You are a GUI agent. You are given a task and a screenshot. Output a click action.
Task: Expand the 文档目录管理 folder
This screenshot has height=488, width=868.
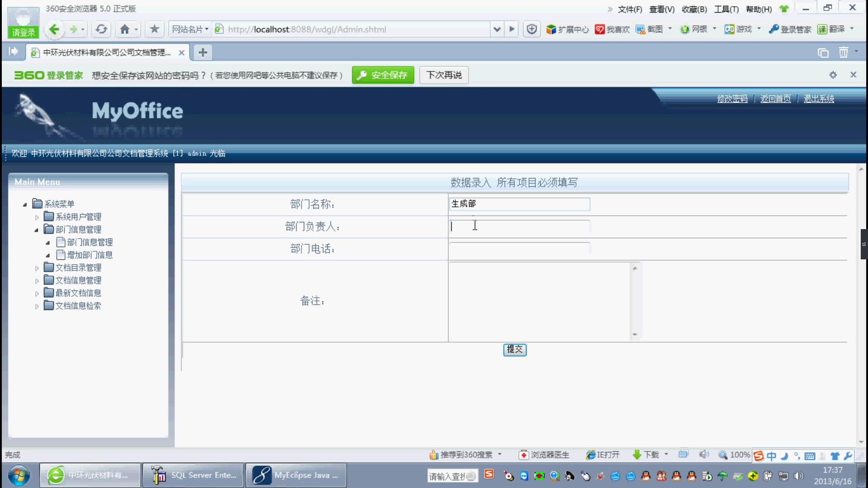pos(37,268)
